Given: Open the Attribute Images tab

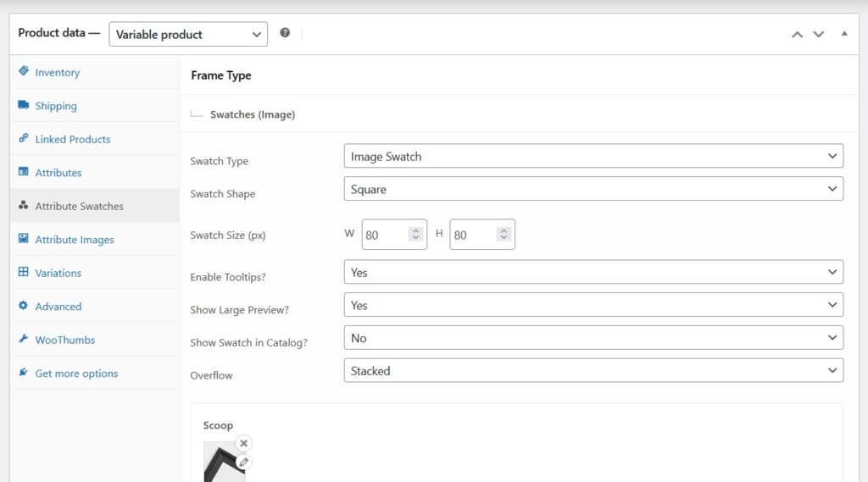Looking at the screenshot, I should (x=74, y=240).
